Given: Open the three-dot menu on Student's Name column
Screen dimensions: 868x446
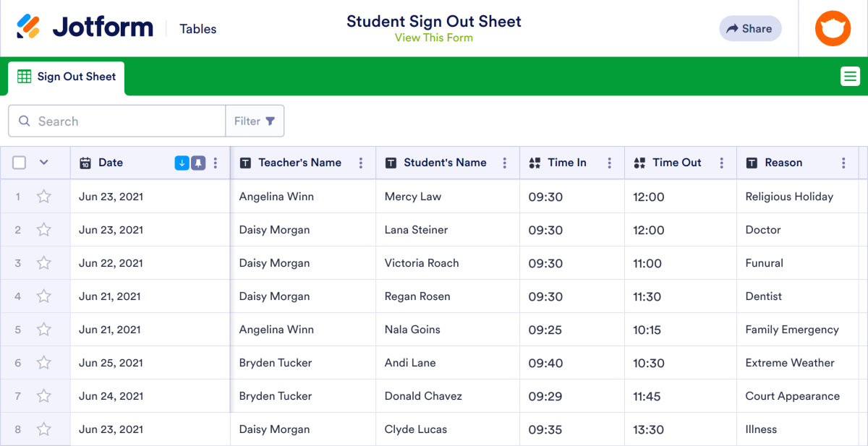Looking at the screenshot, I should coord(505,163).
